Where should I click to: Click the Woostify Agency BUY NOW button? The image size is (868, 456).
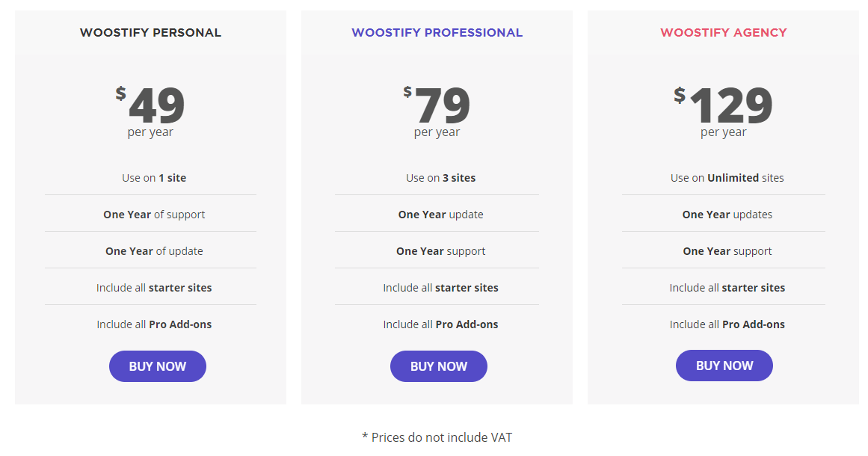724,366
